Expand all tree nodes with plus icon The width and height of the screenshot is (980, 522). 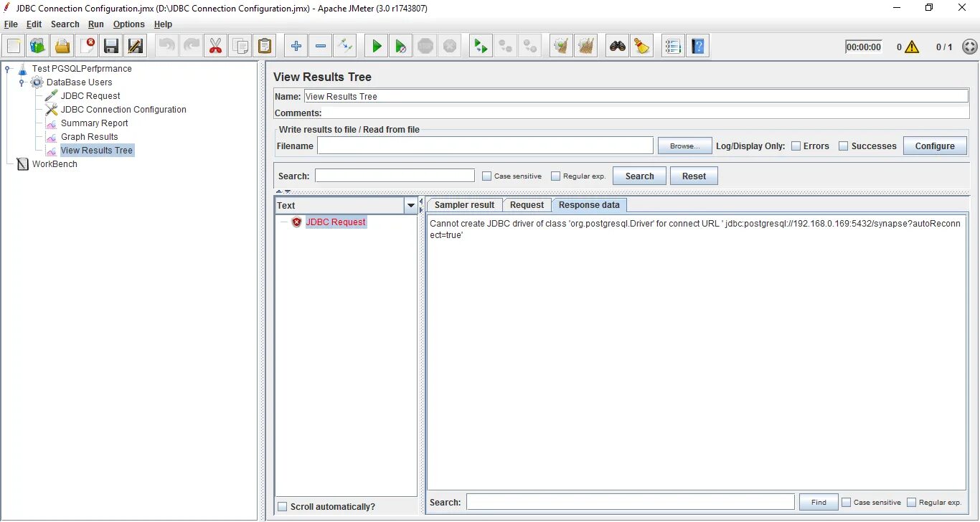[x=296, y=47]
